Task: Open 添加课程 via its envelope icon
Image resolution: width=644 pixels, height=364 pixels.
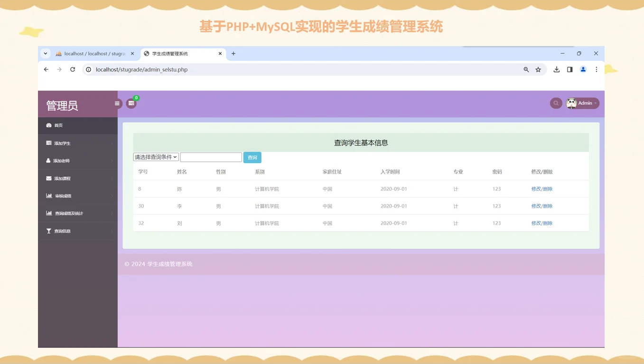Action: coord(48,178)
